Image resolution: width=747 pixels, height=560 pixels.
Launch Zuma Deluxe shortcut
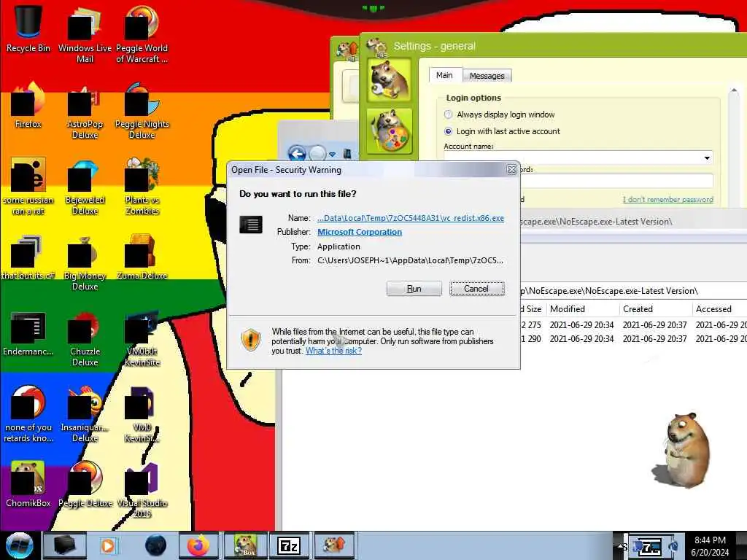[x=142, y=257]
